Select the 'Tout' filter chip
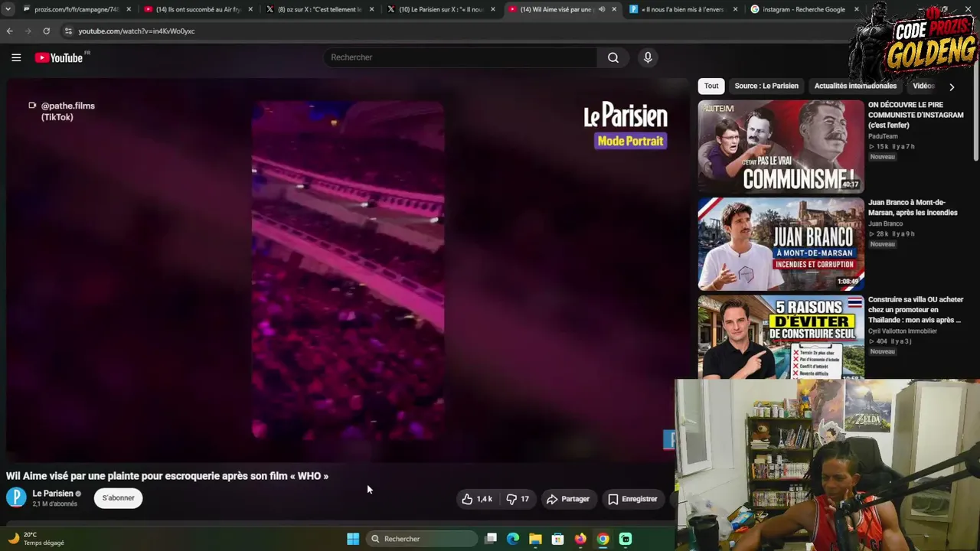Screen dimensions: 980x551 pyautogui.click(x=711, y=86)
